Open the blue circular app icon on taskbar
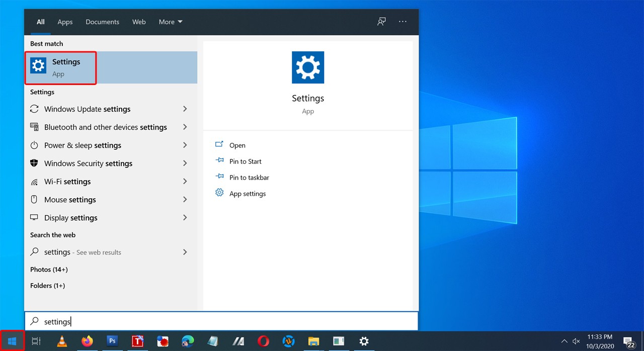This screenshot has height=351, width=644. pos(288,341)
